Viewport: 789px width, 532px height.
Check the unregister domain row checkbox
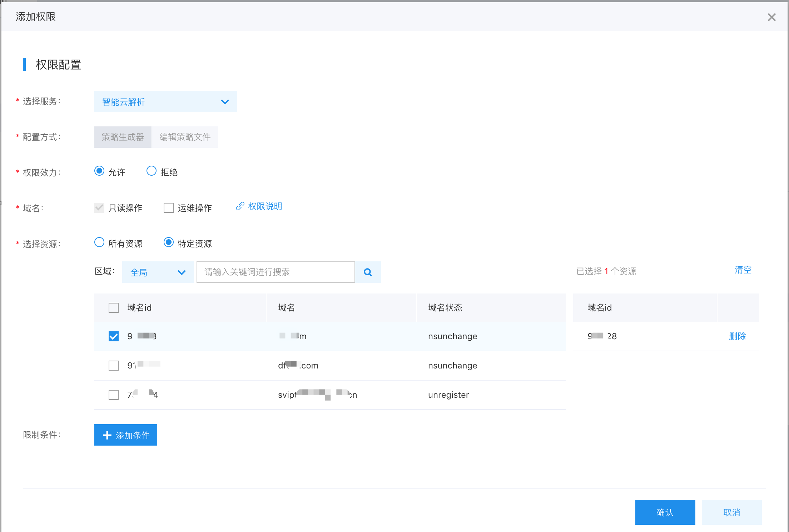coord(113,395)
